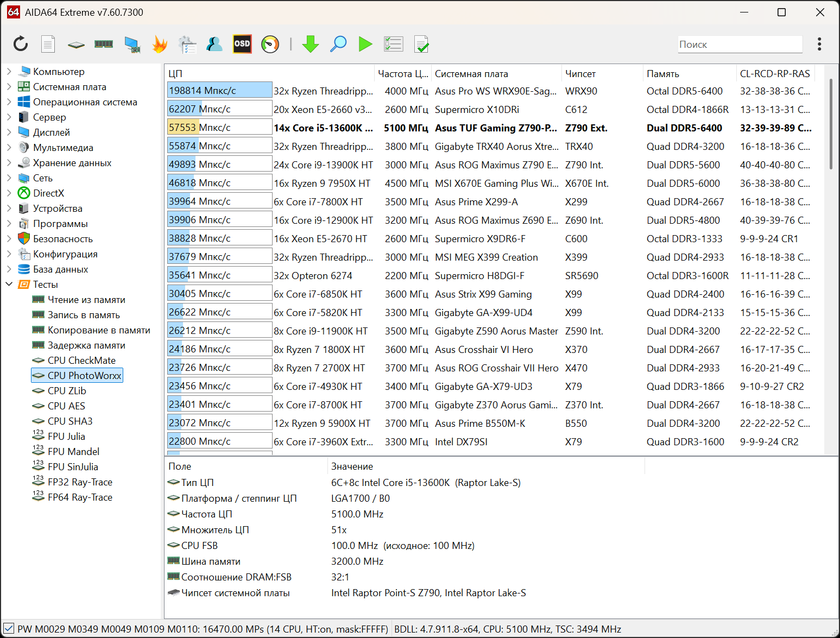The width and height of the screenshot is (840, 638).
Task: Expand the Хранение данных node
Action: (9, 162)
